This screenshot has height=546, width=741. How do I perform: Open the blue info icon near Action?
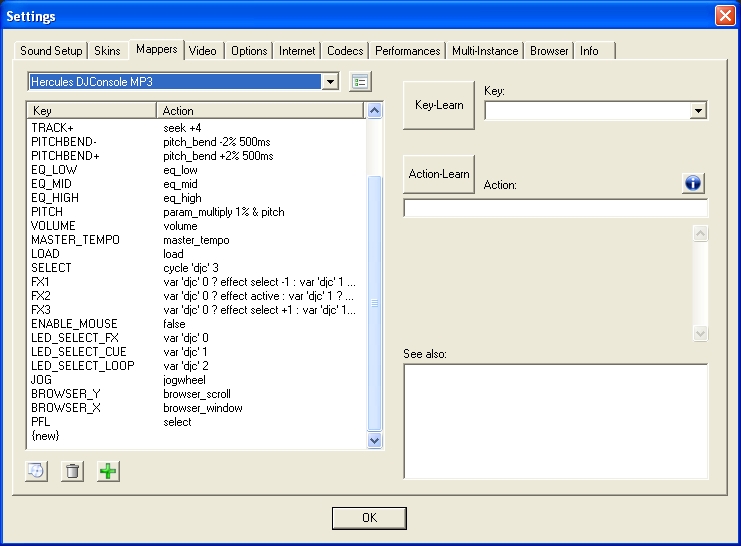point(694,183)
